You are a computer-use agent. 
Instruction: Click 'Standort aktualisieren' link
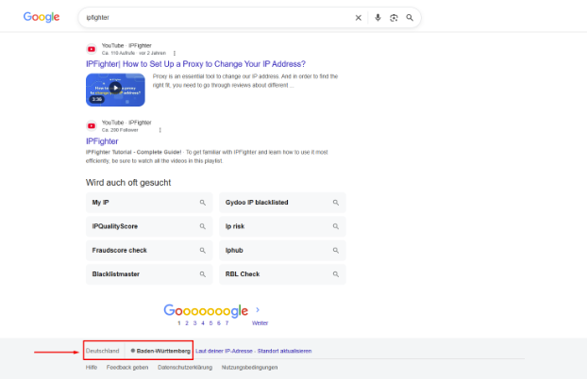coord(284,351)
